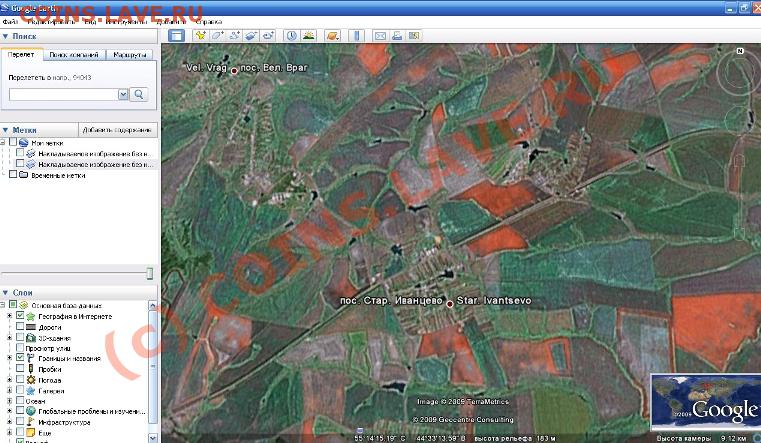Click the Email view icon
This screenshot has width=761, height=443.
pyautogui.click(x=380, y=35)
